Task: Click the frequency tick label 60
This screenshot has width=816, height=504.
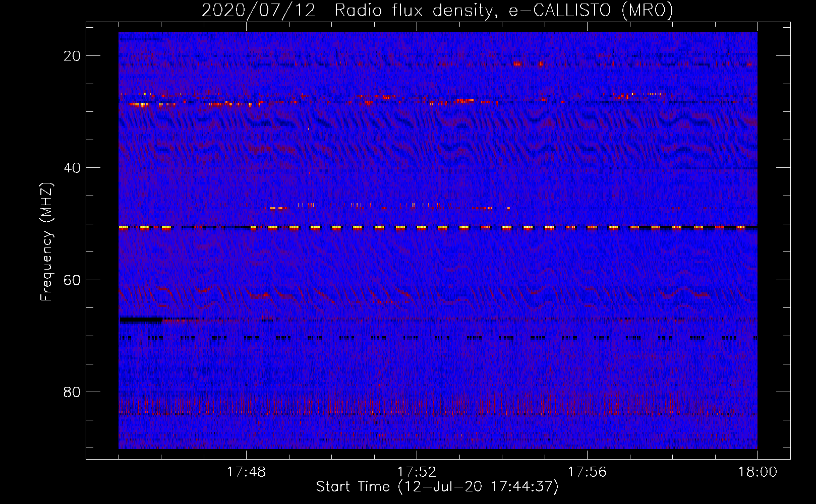Action: point(73,280)
